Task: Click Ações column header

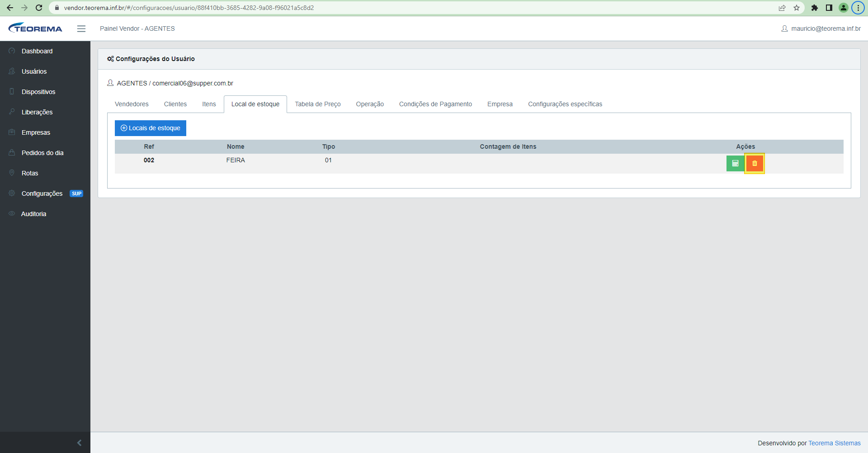Action: 745,146
